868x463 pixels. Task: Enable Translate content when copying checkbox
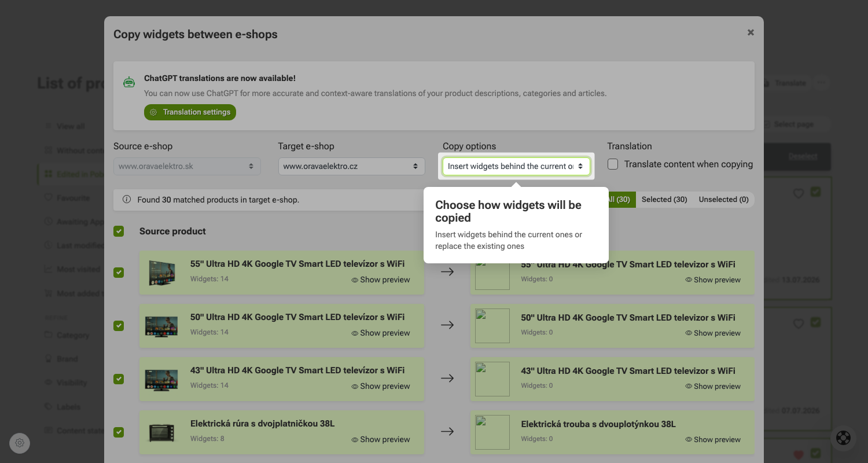pos(613,164)
